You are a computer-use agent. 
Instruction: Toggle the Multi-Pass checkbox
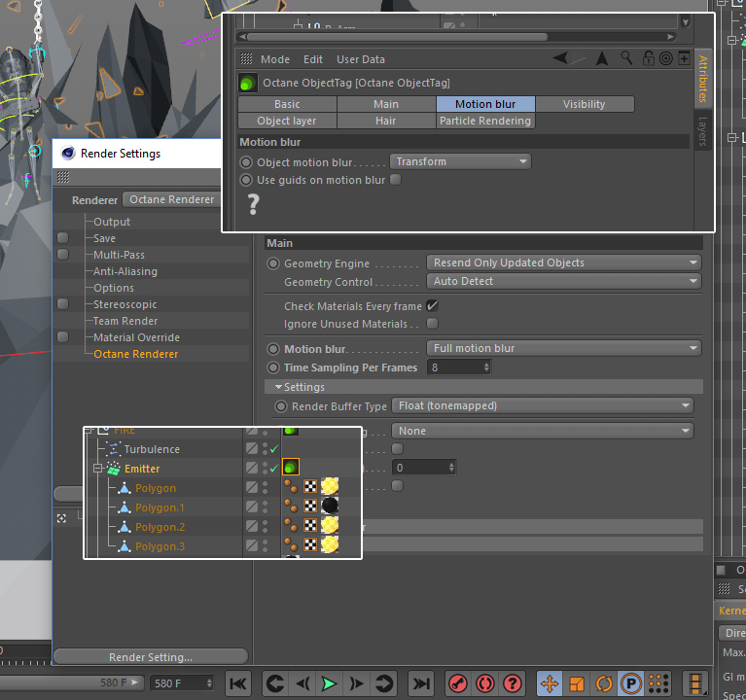click(62, 255)
